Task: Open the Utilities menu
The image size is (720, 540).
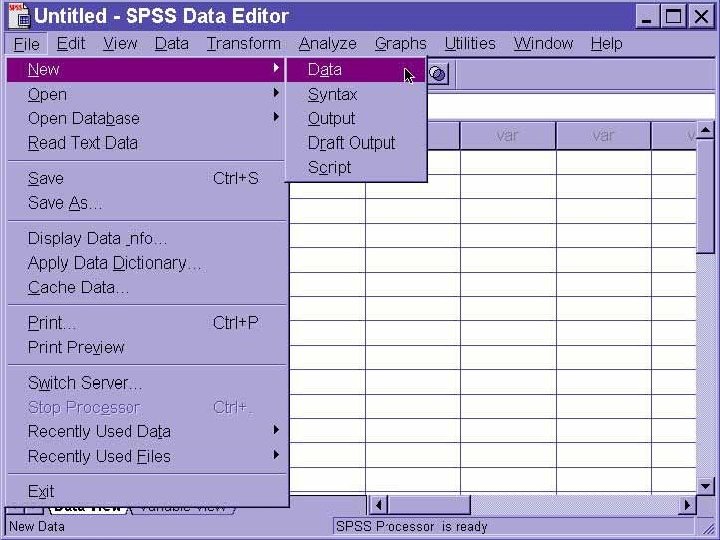Action: tap(470, 44)
